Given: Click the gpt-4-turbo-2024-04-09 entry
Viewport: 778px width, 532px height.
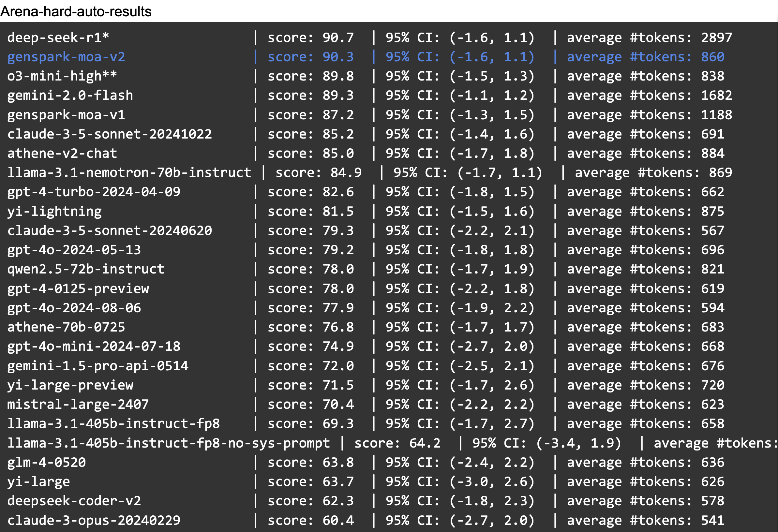Looking at the screenshot, I should click(x=94, y=192).
